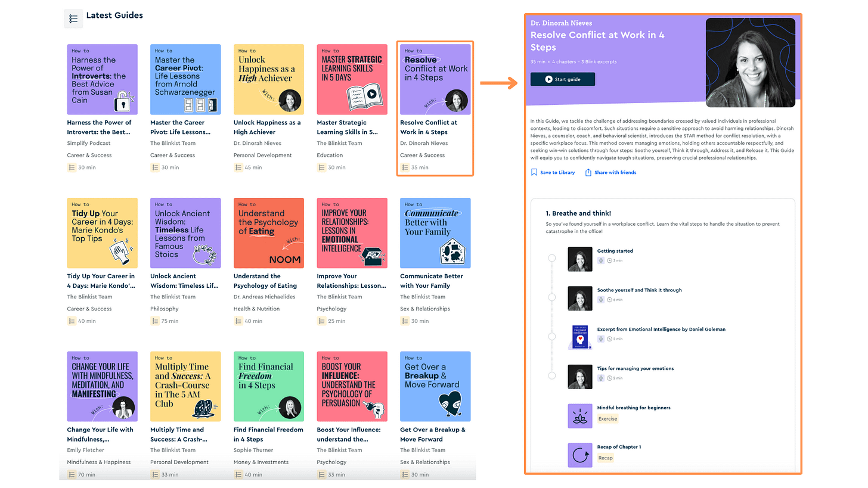The image size is (868, 488).
Task: Mark the Soothe yourself chapter circle complete
Action: coord(551,298)
